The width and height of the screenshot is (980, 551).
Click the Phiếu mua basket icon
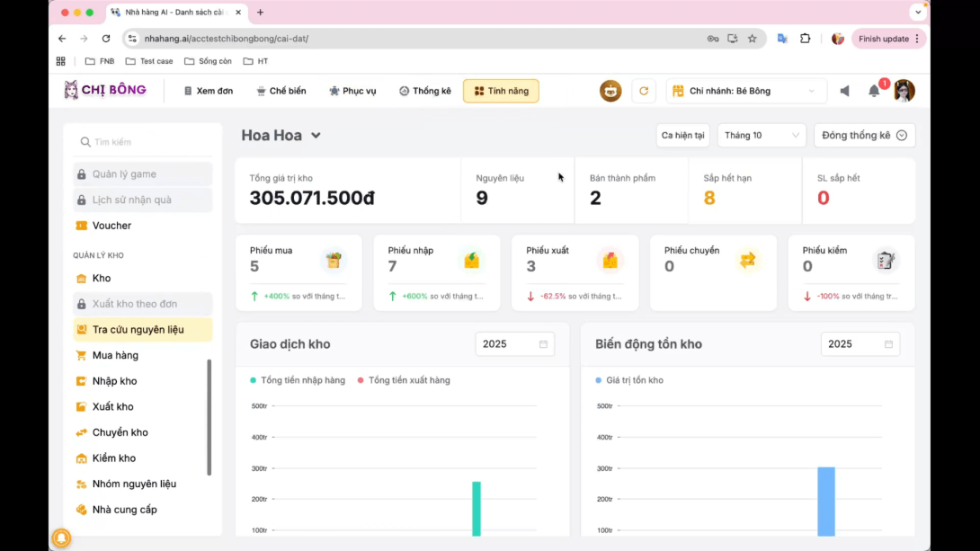pyautogui.click(x=334, y=260)
